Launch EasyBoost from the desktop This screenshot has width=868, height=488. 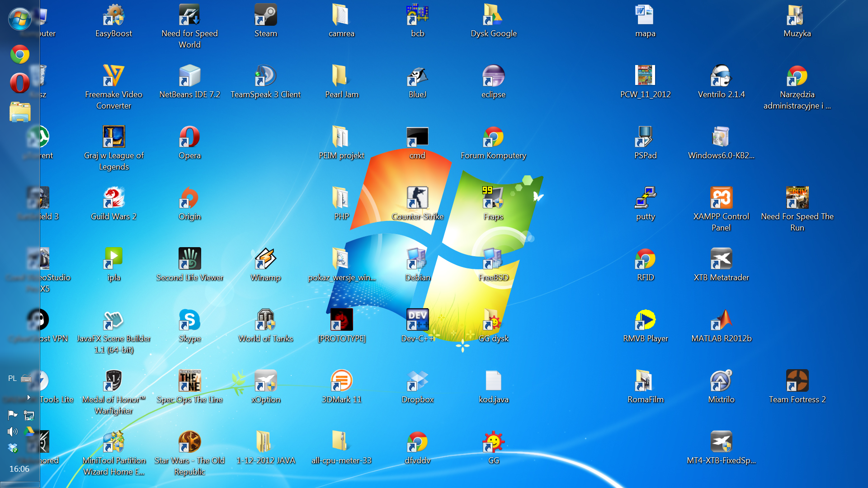tap(113, 21)
